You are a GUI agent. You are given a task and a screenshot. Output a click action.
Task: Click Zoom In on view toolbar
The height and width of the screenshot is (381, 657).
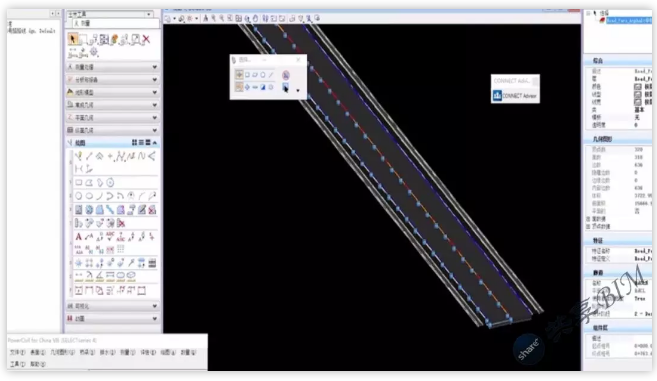point(213,18)
